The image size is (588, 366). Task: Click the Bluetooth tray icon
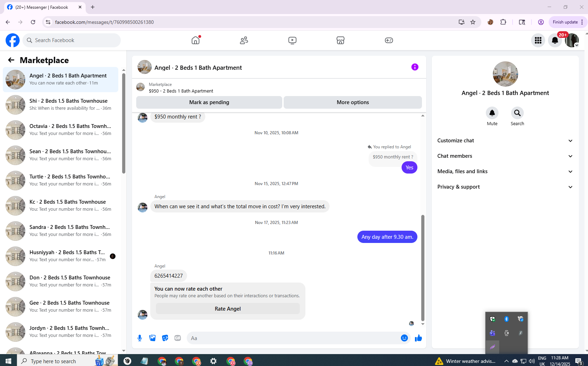[x=507, y=319]
